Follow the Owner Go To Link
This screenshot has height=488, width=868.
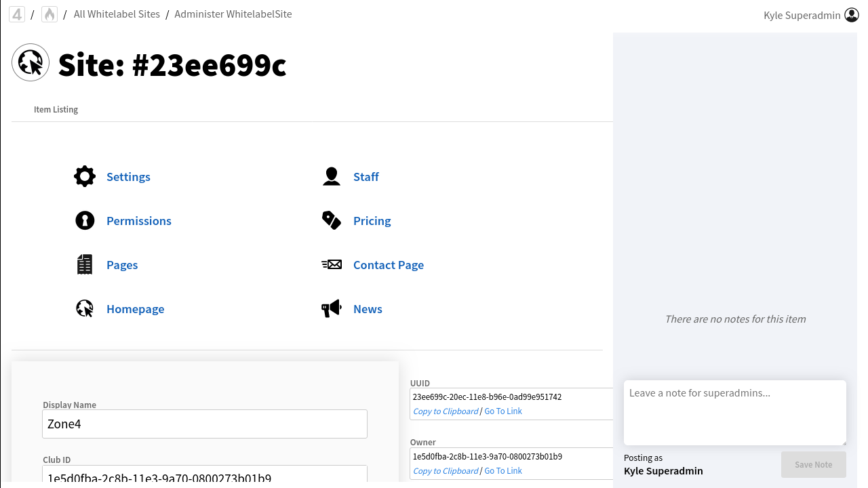tap(503, 471)
